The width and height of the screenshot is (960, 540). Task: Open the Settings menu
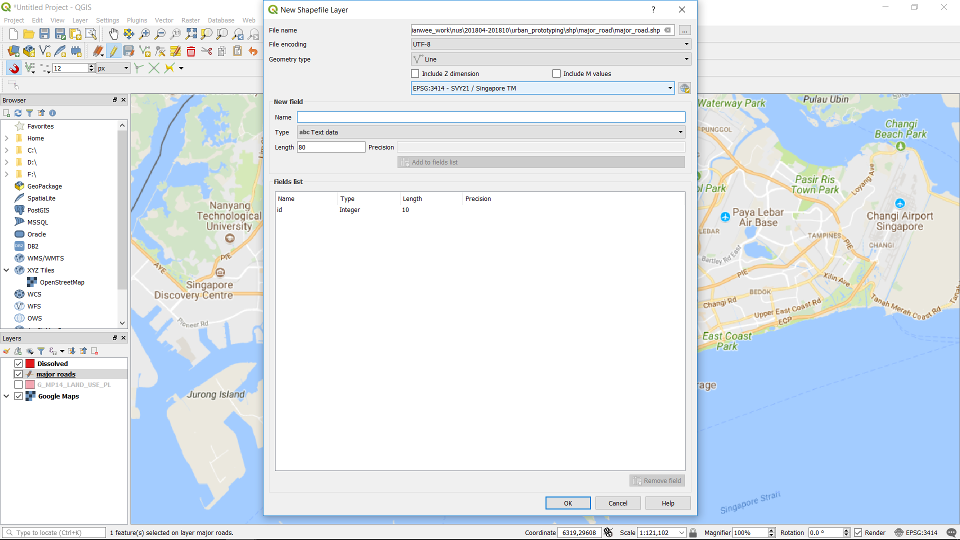click(107, 20)
